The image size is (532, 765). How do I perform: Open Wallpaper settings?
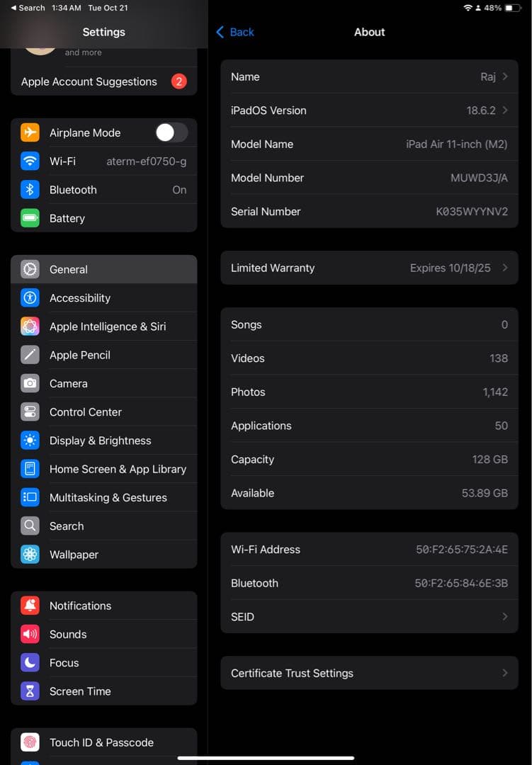104,554
